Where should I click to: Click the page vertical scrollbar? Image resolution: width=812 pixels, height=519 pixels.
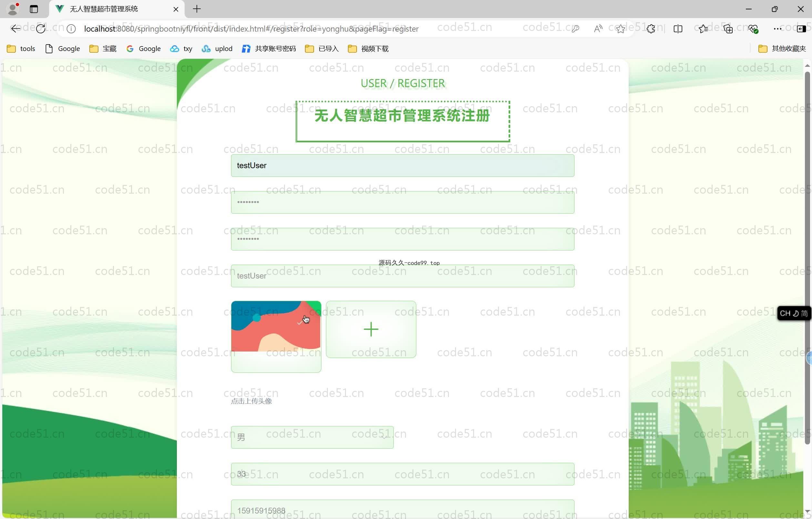pos(807,258)
